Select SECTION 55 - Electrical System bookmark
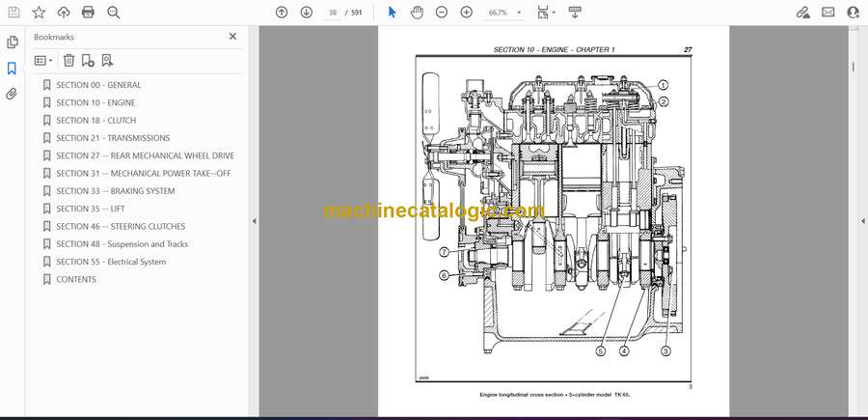The height and width of the screenshot is (420, 868). point(111,262)
